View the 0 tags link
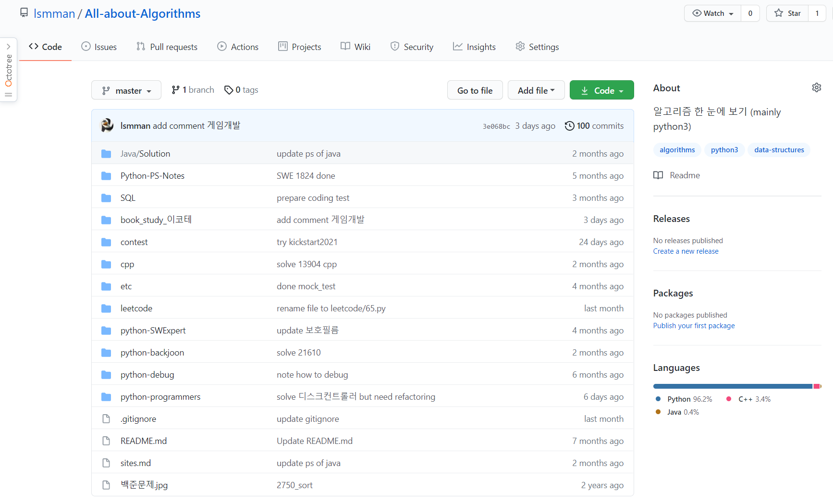Viewport: 833px width, 504px height. click(x=241, y=90)
